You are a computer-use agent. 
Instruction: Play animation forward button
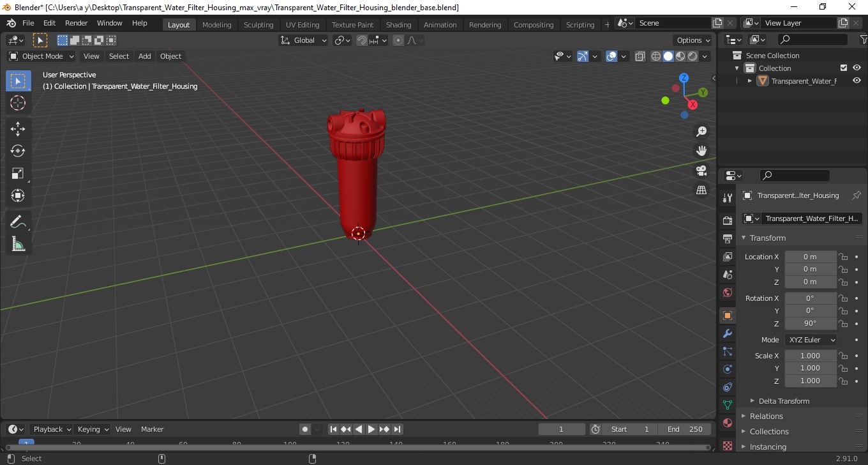pyautogui.click(x=371, y=429)
